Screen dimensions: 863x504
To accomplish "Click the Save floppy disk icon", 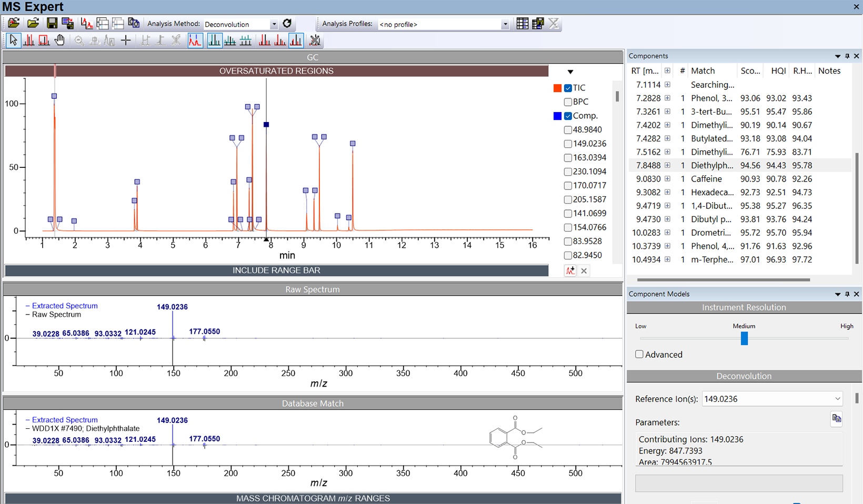I will [52, 23].
